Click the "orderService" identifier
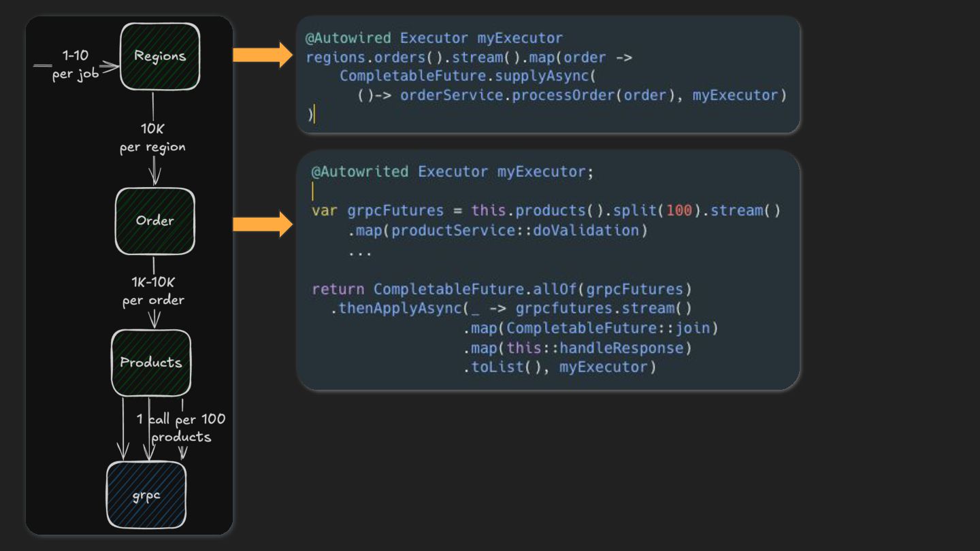 (x=452, y=95)
